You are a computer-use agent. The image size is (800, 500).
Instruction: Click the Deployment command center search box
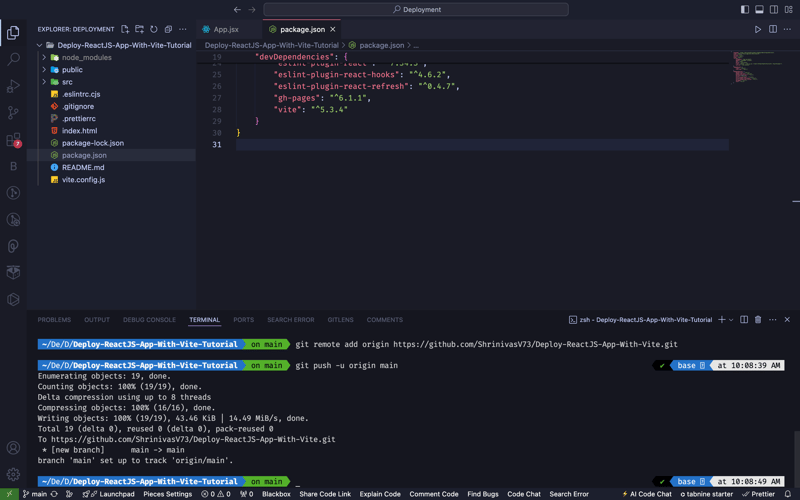tap(416, 9)
